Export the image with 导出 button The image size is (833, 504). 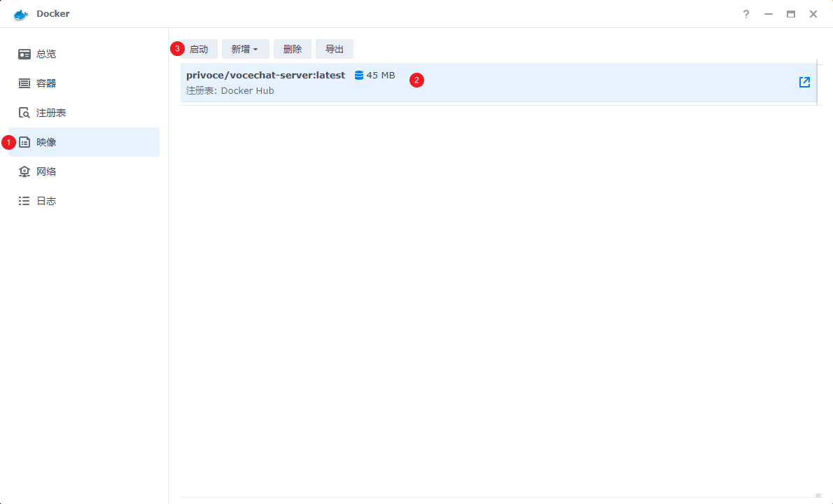pos(334,50)
